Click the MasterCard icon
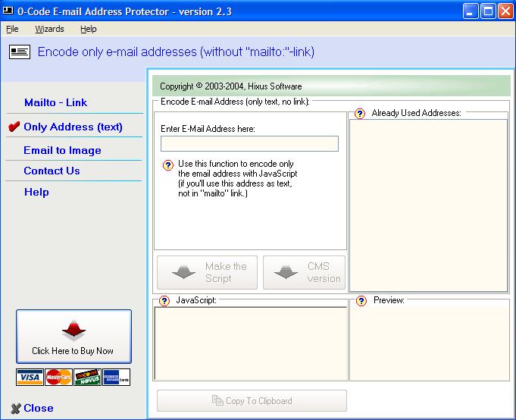 [58, 378]
